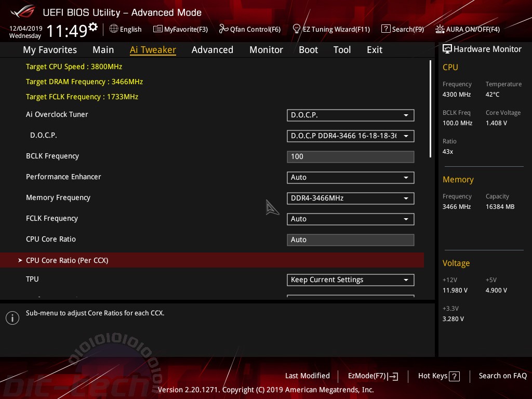532x399 pixels.
Task: Show Hot Keys text label
Action: (x=433, y=376)
